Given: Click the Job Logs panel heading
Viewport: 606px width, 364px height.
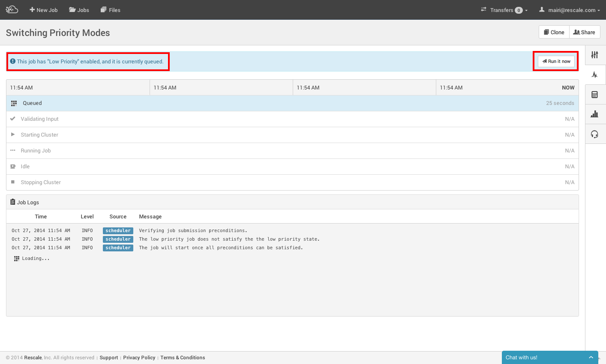Looking at the screenshot, I should point(28,203).
